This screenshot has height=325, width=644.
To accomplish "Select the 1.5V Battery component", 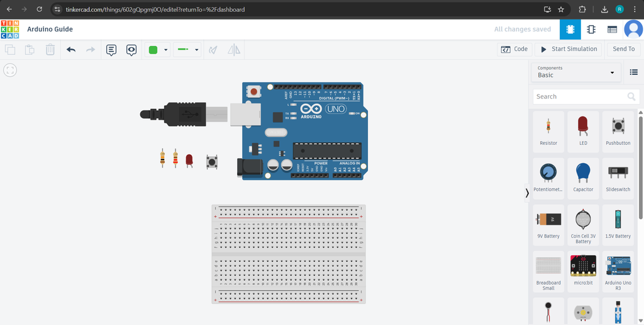I will [x=618, y=225].
